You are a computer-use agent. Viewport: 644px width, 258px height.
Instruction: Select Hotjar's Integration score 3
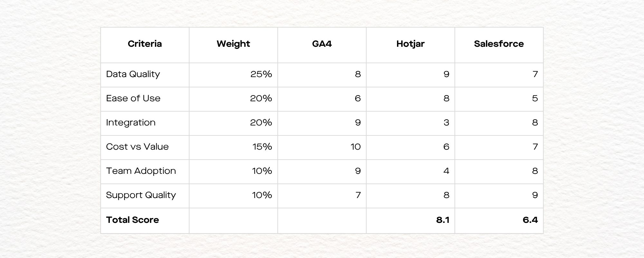coord(446,123)
